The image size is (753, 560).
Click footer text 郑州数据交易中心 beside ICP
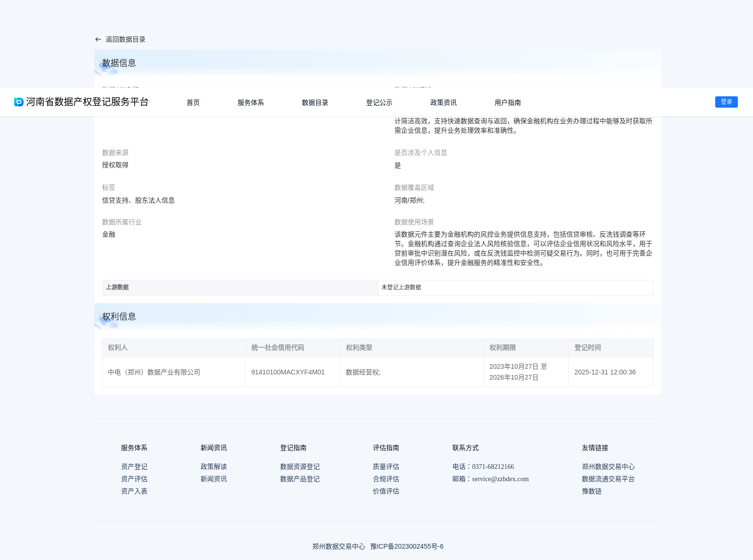(339, 546)
